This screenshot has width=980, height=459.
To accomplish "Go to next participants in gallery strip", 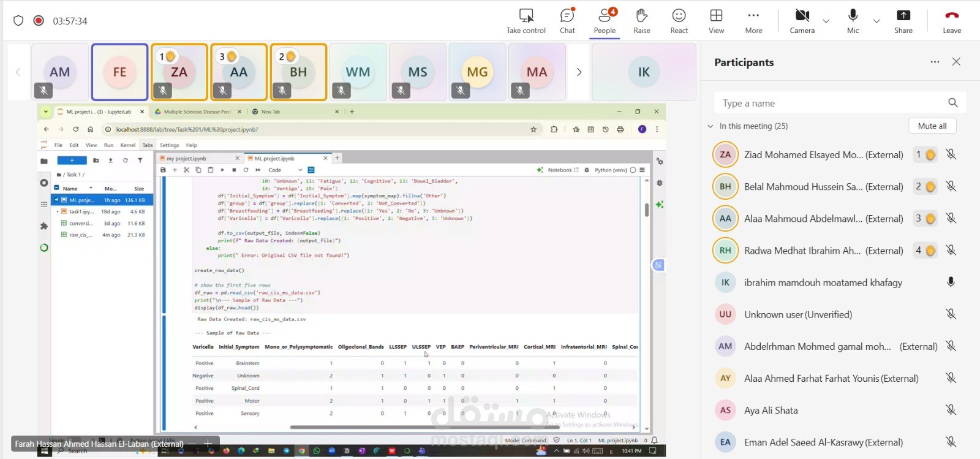I will 579,72.
